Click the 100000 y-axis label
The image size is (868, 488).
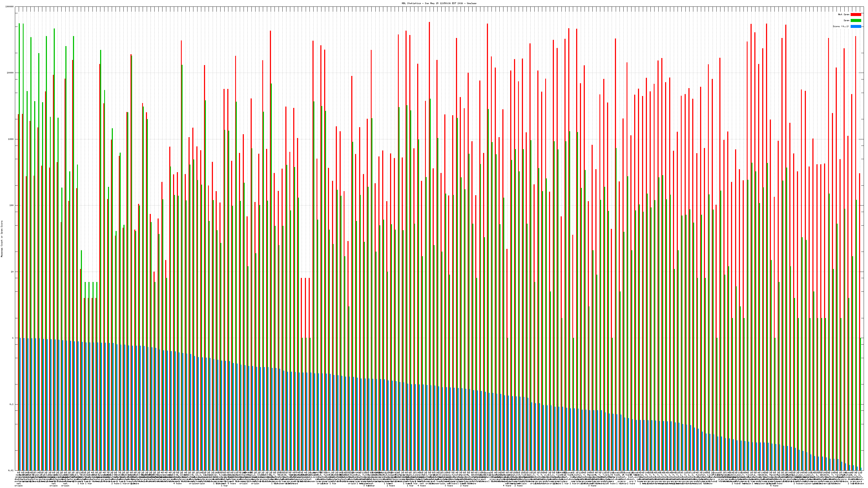tap(10, 7)
